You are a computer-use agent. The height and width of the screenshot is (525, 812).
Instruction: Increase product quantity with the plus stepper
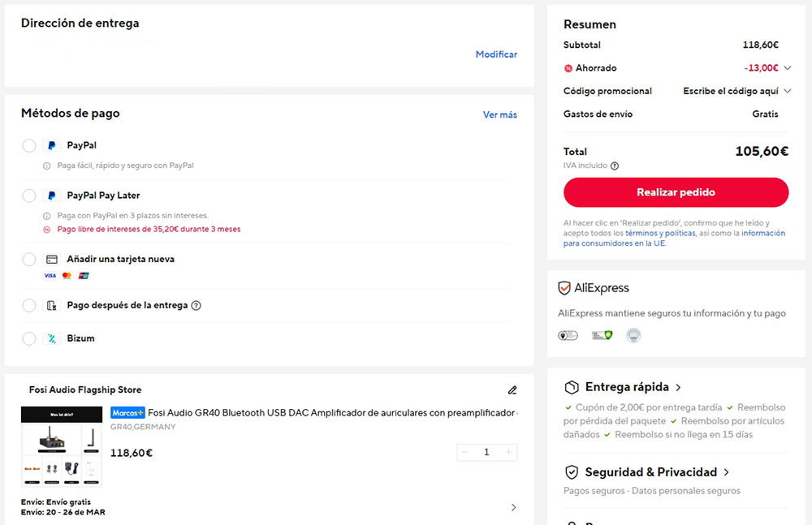coord(508,452)
